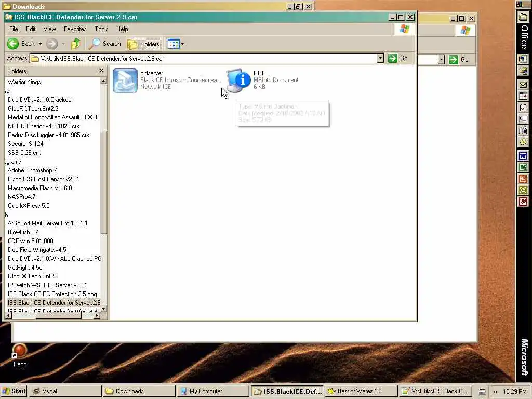
Task: Click the Go button beside Address bar
Action: (x=398, y=58)
